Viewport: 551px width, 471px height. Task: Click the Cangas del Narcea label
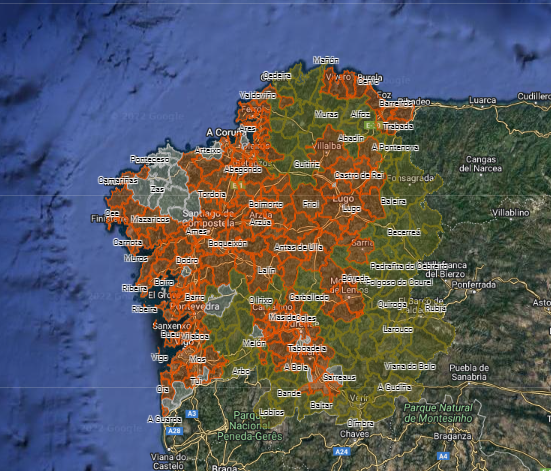[481, 164]
